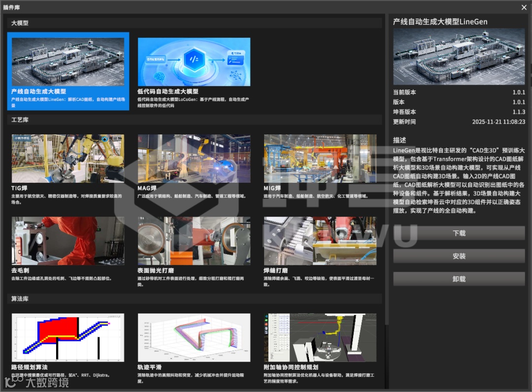532x392 pixels.
Task: Select the 焊缝打磨 process thumbnail
Action: click(x=320, y=241)
